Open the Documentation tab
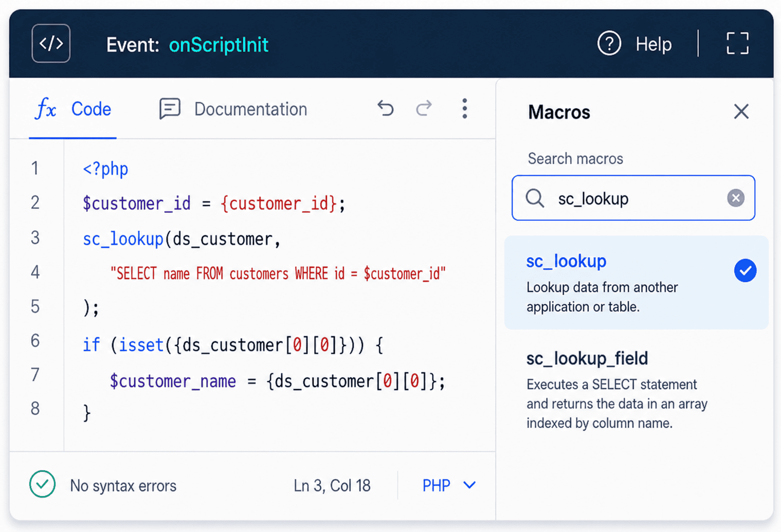The image size is (781, 532). point(233,109)
